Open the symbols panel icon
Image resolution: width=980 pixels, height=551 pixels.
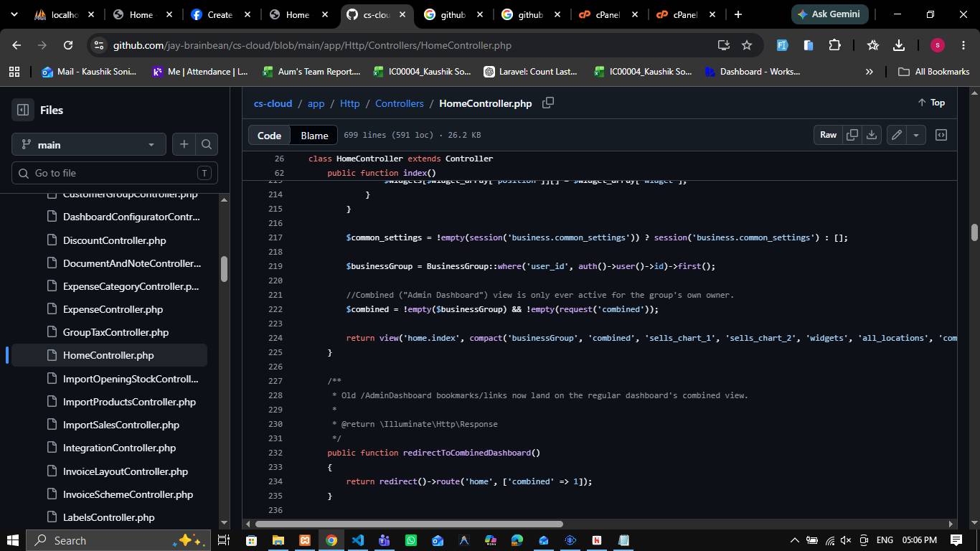click(x=941, y=135)
